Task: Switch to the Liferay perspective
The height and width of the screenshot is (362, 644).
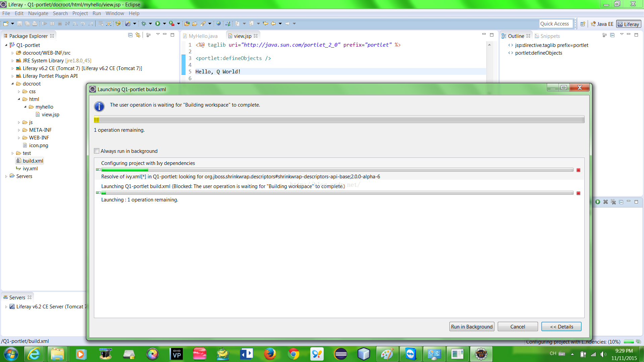Action: [x=629, y=24]
